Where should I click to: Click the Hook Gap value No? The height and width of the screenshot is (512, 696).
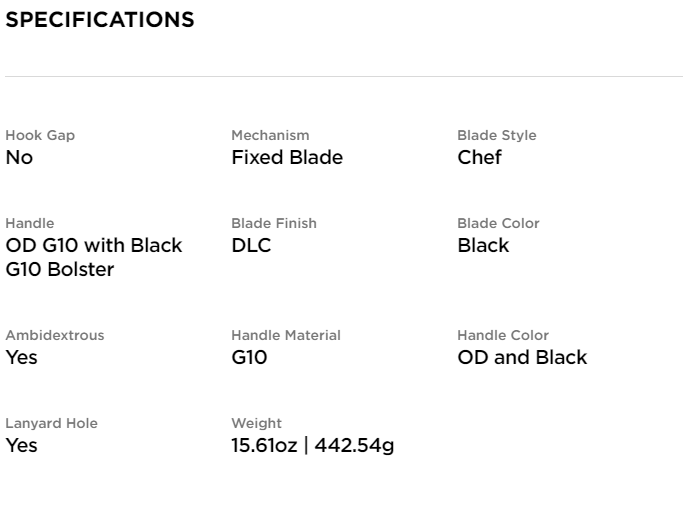19,157
